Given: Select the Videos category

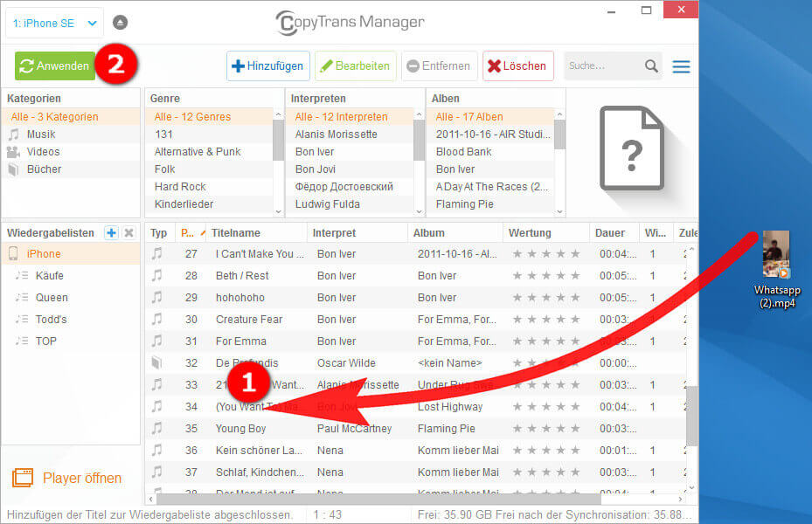Looking at the screenshot, I should point(71,152).
